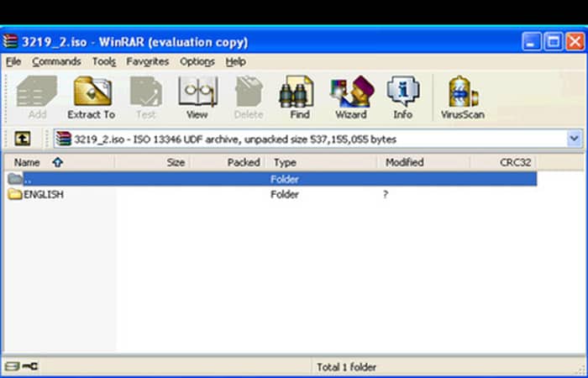Click the '?' Modified value of ENGLISH

[x=386, y=194]
